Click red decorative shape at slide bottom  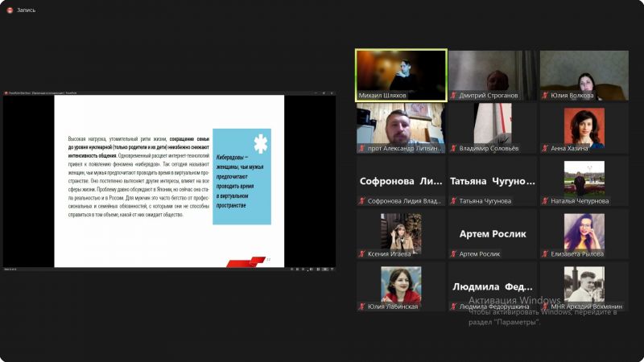click(246, 262)
